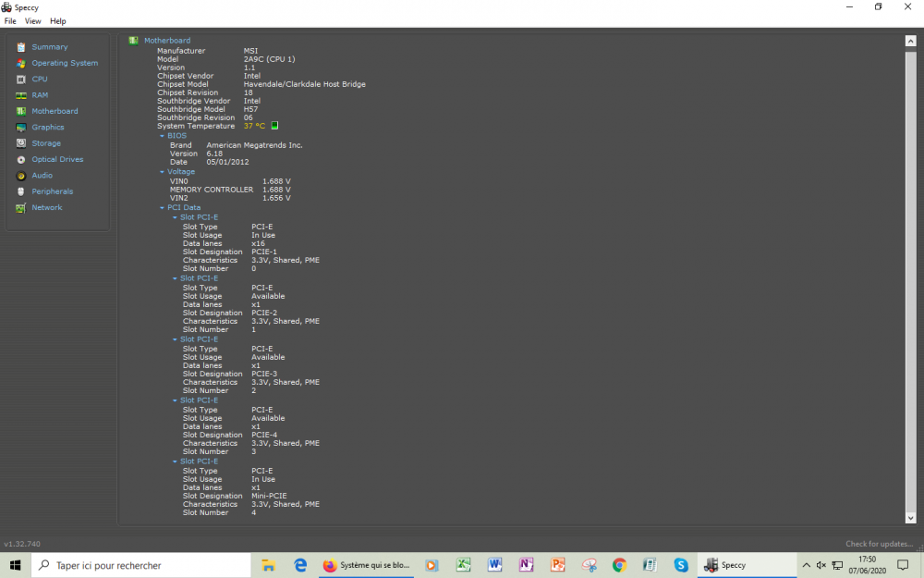The image size is (924, 578).
Task: Open the Optical Drives disc icon
Action: [x=21, y=159]
